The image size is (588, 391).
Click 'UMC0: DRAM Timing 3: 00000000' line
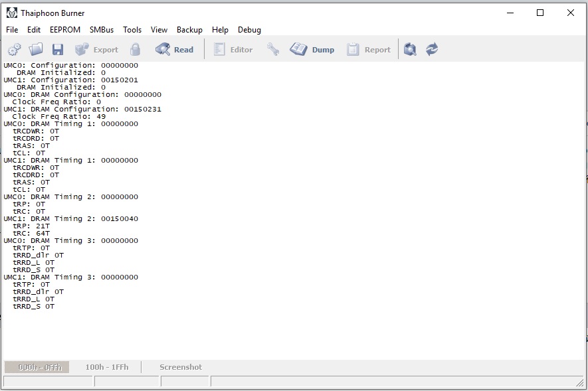point(71,241)
